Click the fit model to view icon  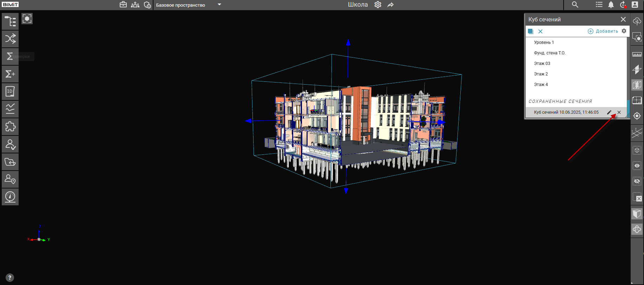[x=27, y=19]
